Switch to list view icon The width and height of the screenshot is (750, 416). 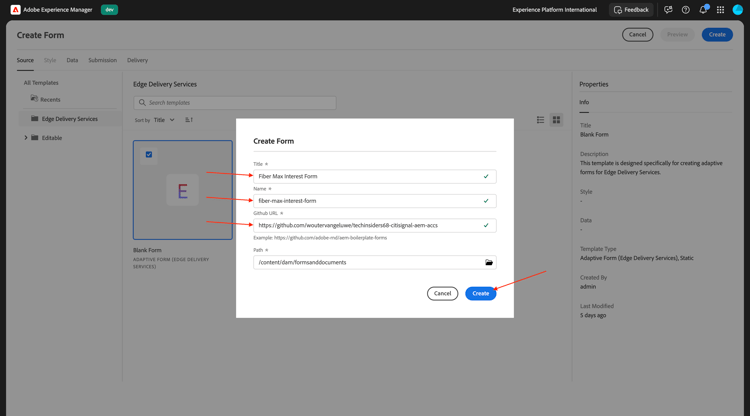(540, 120)
